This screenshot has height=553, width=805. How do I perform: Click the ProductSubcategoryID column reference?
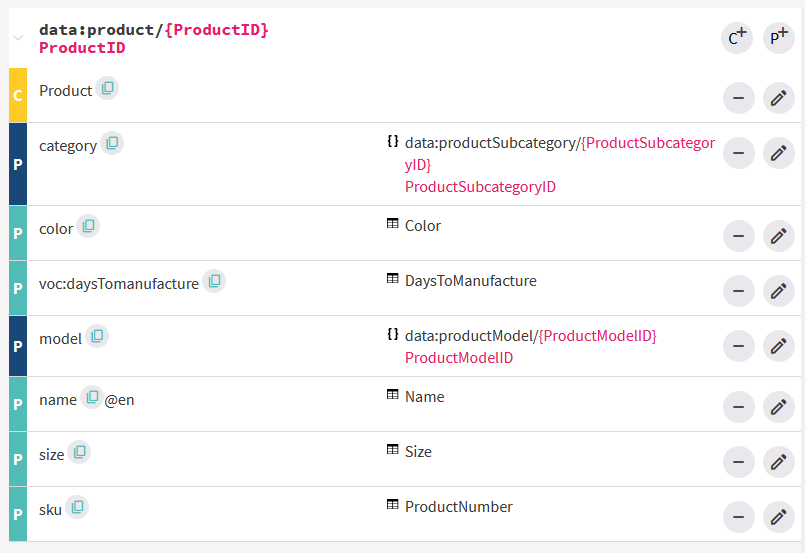[x=480, y=187]
